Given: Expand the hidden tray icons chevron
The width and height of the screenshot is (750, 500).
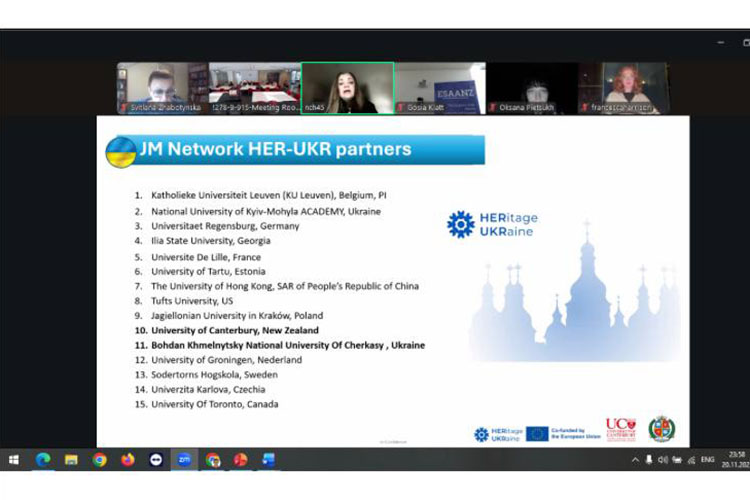Looking at the screenshot, I should (634, 460).
